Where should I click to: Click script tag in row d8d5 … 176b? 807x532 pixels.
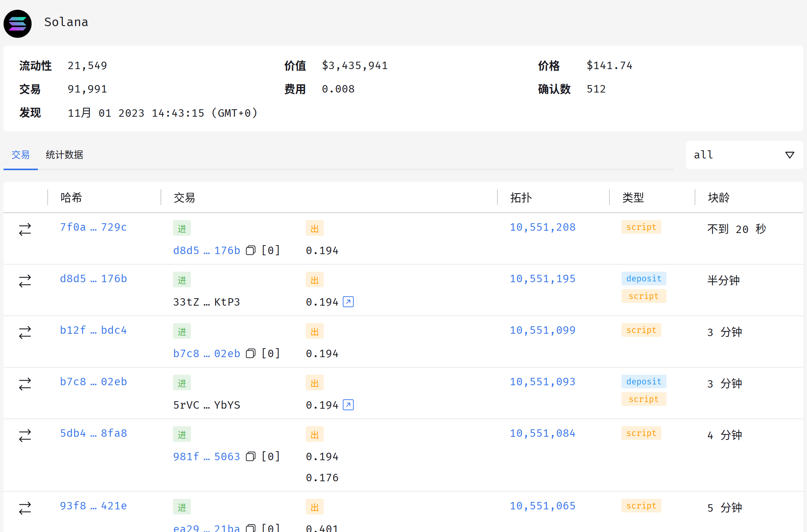click(x=644, y=296)
